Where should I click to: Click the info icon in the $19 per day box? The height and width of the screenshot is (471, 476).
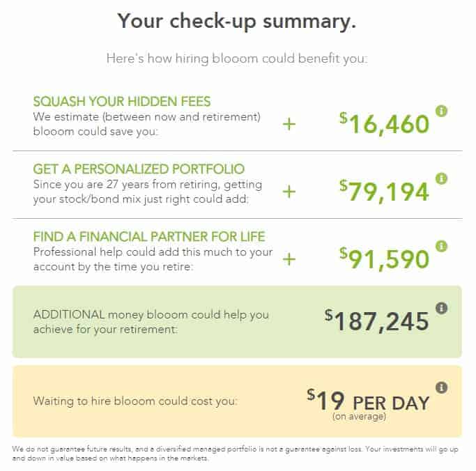441,387
